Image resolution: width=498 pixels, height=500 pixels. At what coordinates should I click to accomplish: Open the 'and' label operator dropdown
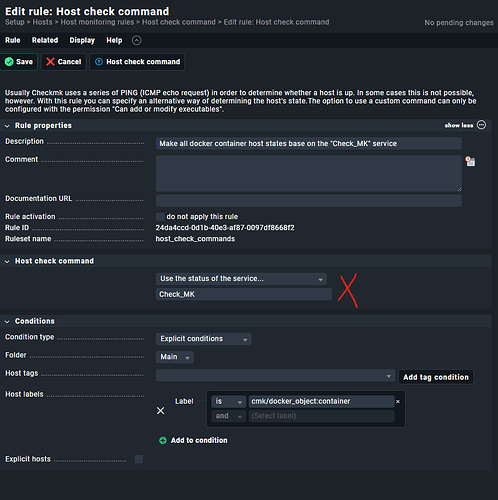(x=229, y=416)
